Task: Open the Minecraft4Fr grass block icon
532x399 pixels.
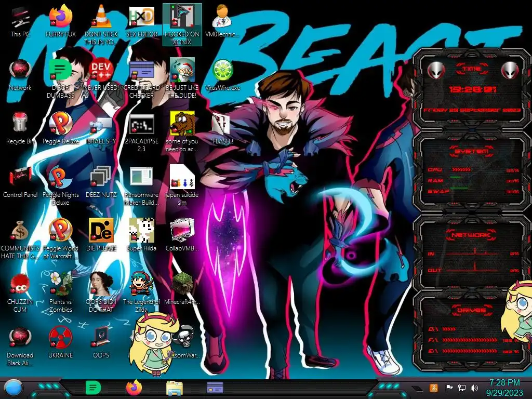Action: (x=182, y=288)
